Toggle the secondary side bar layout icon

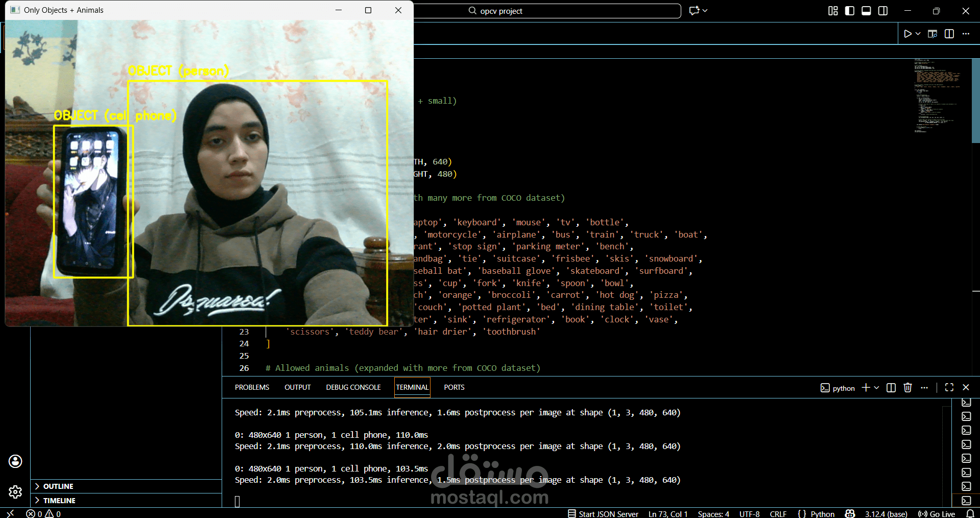pyautogui.click(x=883, y=11)
